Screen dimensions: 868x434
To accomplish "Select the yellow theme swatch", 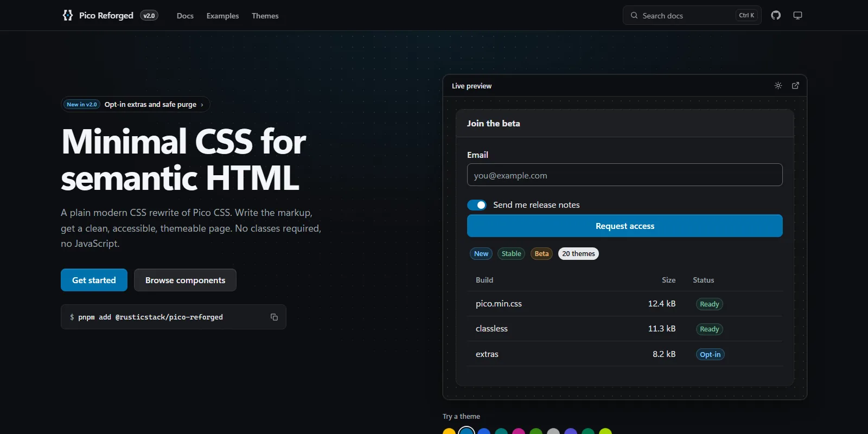I will [449, 431].
